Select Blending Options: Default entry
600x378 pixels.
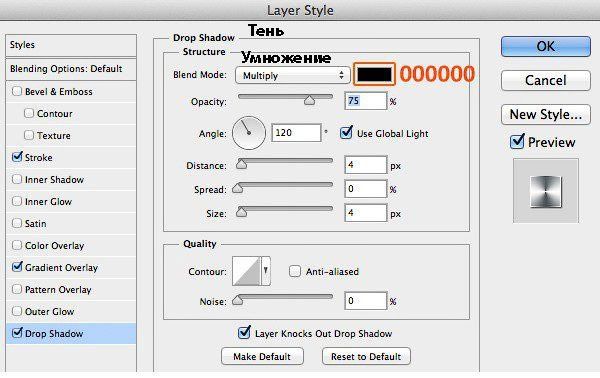click(71, 69)
